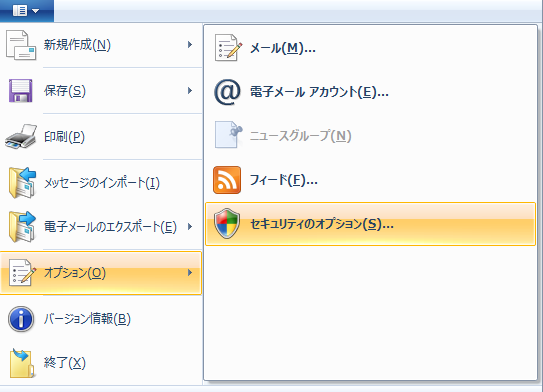Expand the オプション submenu arrow
Image resolution: width=543 pixels, height=392 pixels.
(x=190, y=273)
